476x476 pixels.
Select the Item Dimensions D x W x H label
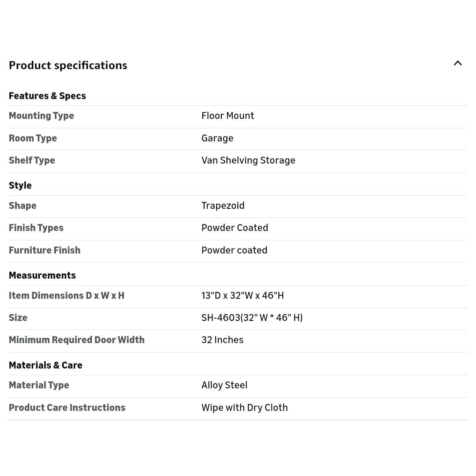coord(66,296)
